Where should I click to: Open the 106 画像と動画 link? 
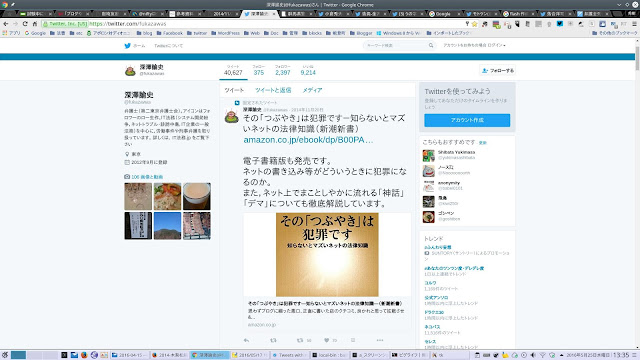click(x=147, y=177)
